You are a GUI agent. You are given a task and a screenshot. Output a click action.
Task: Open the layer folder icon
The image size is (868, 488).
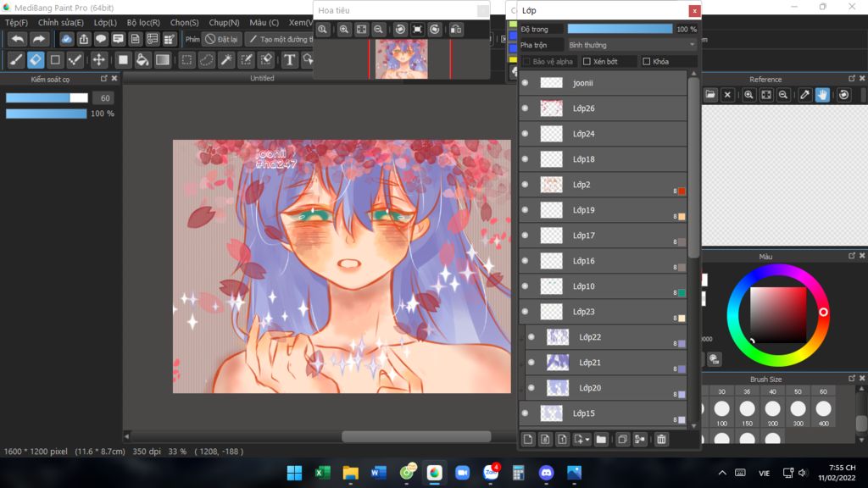(x=601, y=439)
